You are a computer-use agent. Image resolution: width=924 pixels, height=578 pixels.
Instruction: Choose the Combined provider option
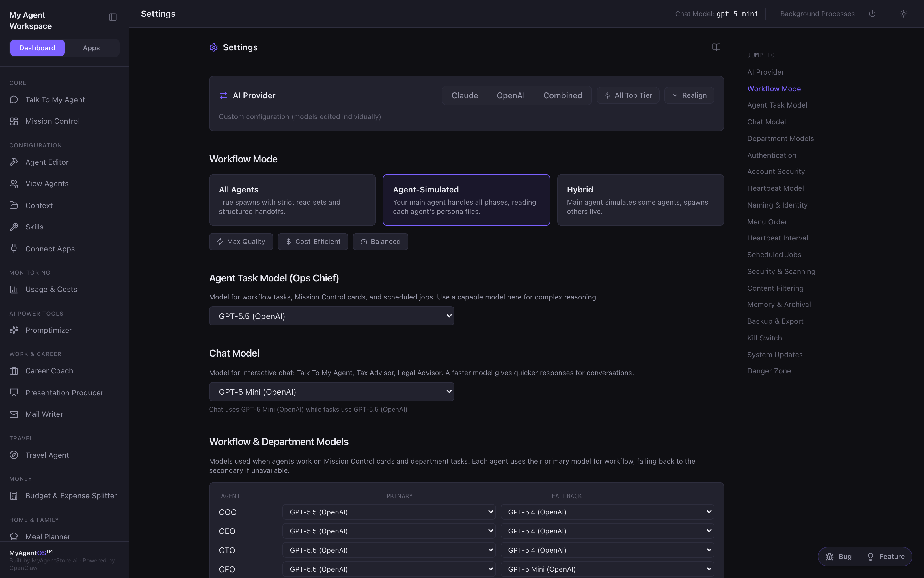[563, 96]
